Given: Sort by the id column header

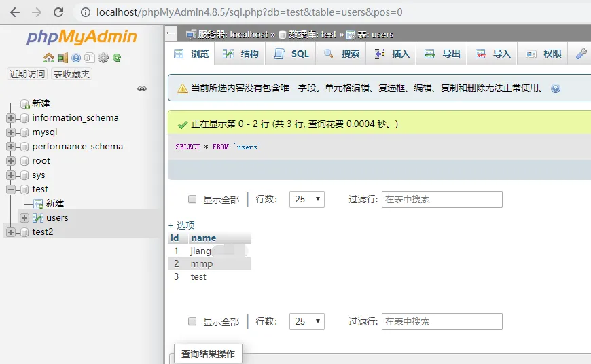Looking at the screenshot, I should pyautogui.click(x=175, y=238).
